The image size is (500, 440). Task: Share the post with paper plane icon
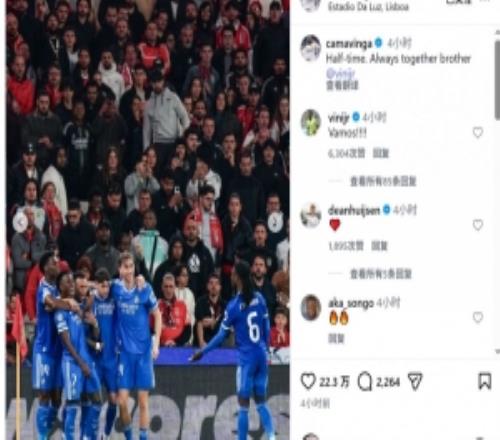(415, 382)
